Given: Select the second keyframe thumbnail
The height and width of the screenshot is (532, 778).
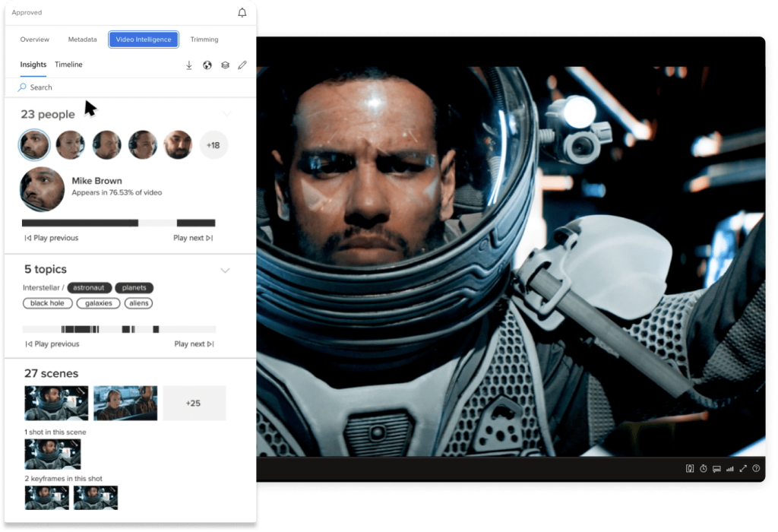Looking at the screenshot, I should pyautogui.click(x=96, y=498).
